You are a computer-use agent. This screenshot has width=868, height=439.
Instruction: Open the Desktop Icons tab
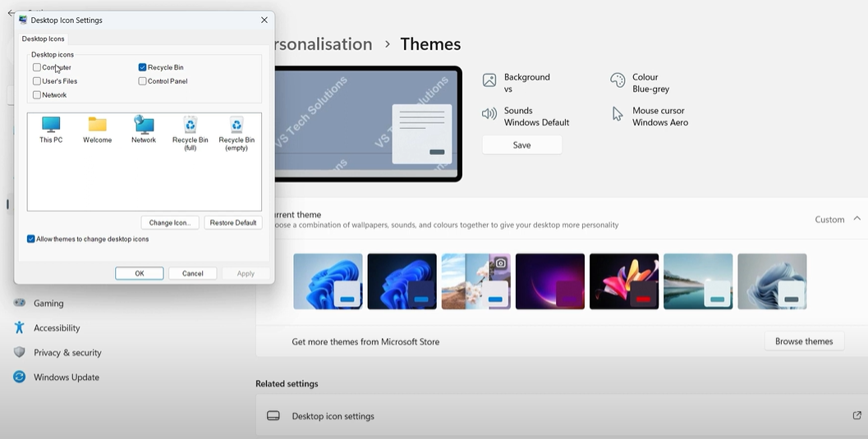44,39
